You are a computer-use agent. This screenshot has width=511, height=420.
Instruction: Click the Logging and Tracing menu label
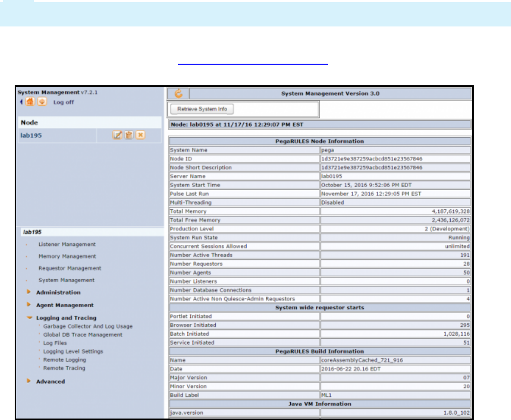point(66,318)
